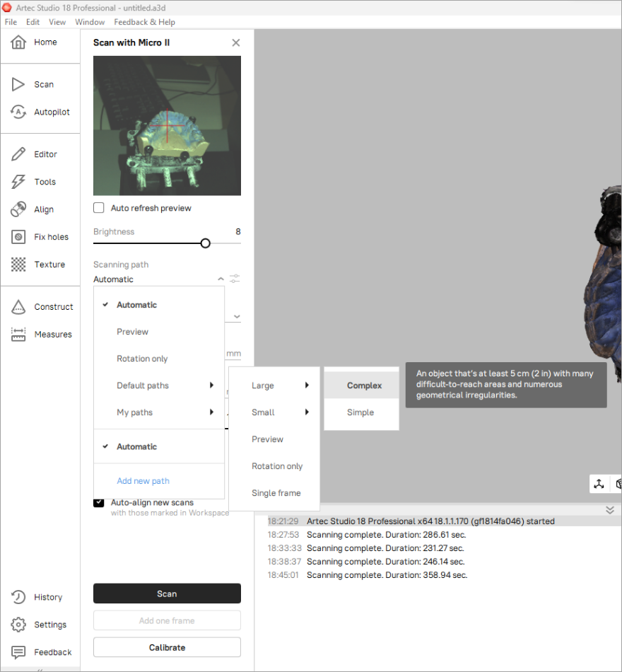Open the Feedback chat icon
The image size is (622, 672).
click(18, 652)
